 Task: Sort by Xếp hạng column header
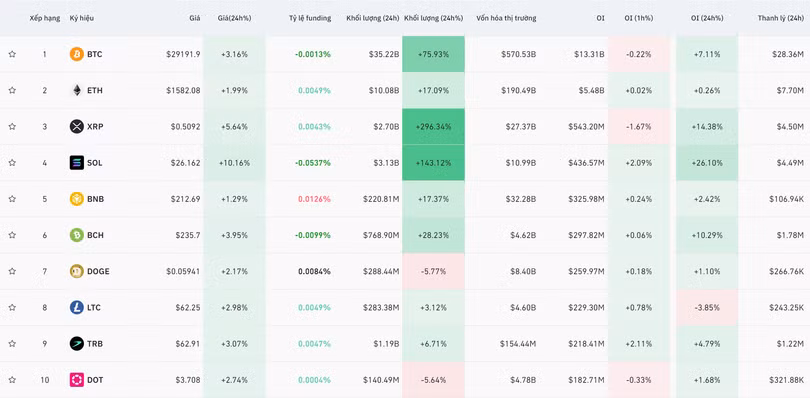(x=44, y=18)
